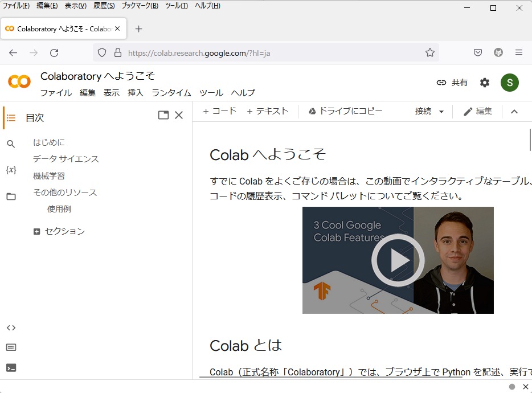Open the notebook settings gear
The width and height of the screenshot is (532, 393).
[484, 82]
